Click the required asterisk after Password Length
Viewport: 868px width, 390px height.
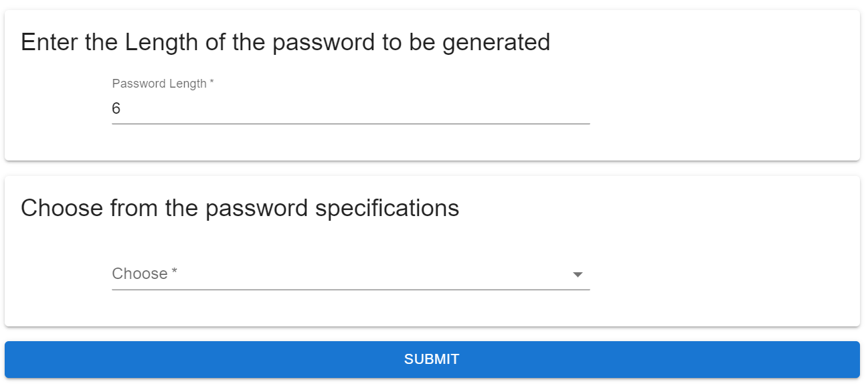tap(211, 82)
